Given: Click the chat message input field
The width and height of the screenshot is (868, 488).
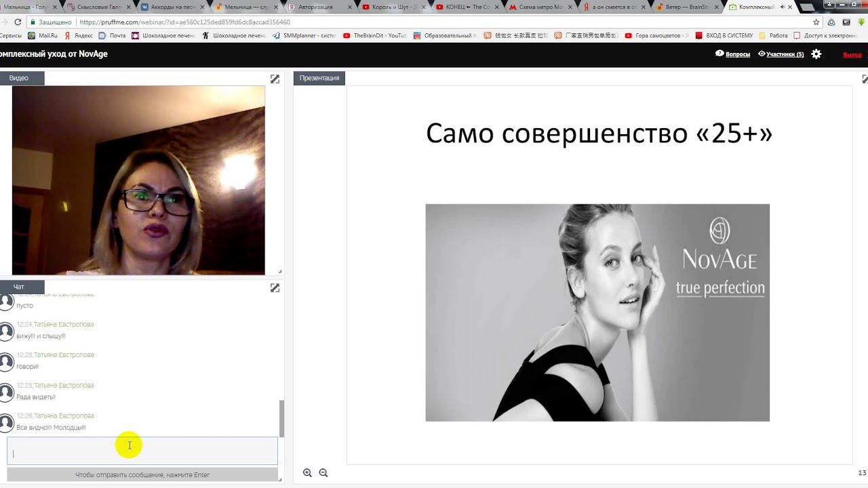Looking at the screenshot, I should click(x=142, y=451).
